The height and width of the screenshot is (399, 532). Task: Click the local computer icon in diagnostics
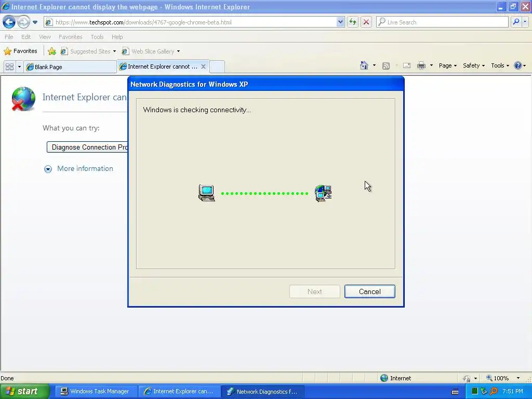click(206, 193)
